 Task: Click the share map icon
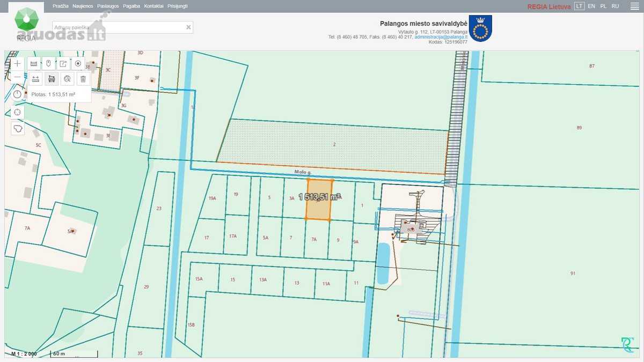63,63
